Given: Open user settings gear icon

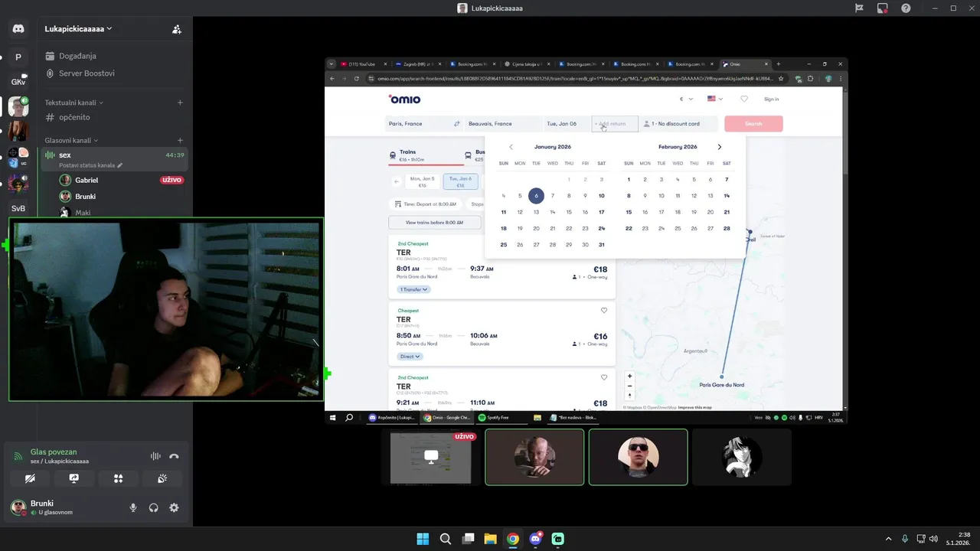Looking at the screenshot, I should (174, 507).
